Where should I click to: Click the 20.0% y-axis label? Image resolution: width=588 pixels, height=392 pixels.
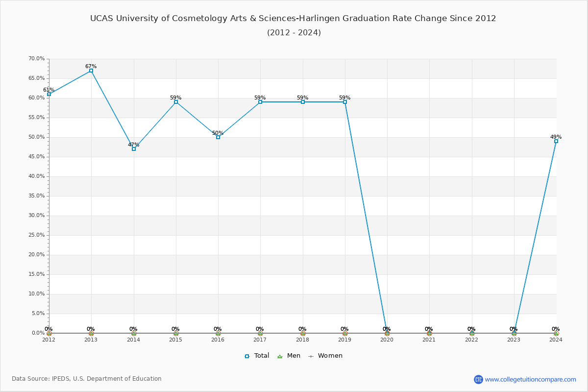(x=36, y=255)
